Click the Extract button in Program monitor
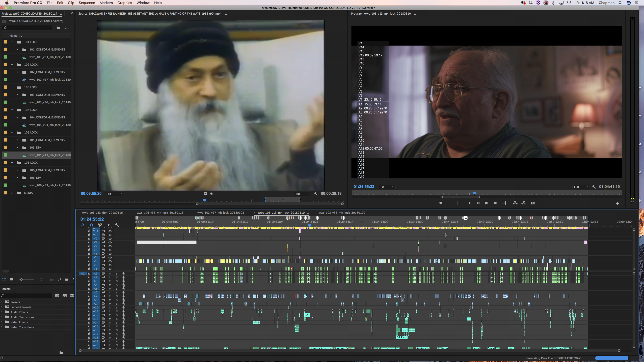 click(524, 203)
